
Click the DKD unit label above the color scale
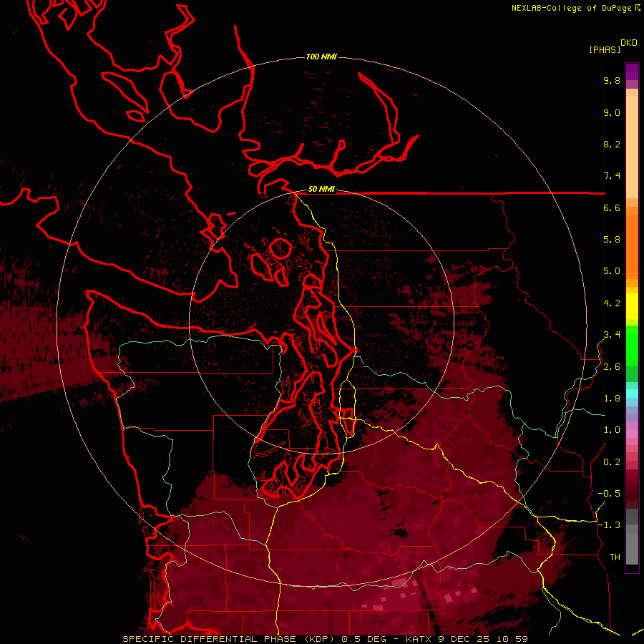point(629,43)
